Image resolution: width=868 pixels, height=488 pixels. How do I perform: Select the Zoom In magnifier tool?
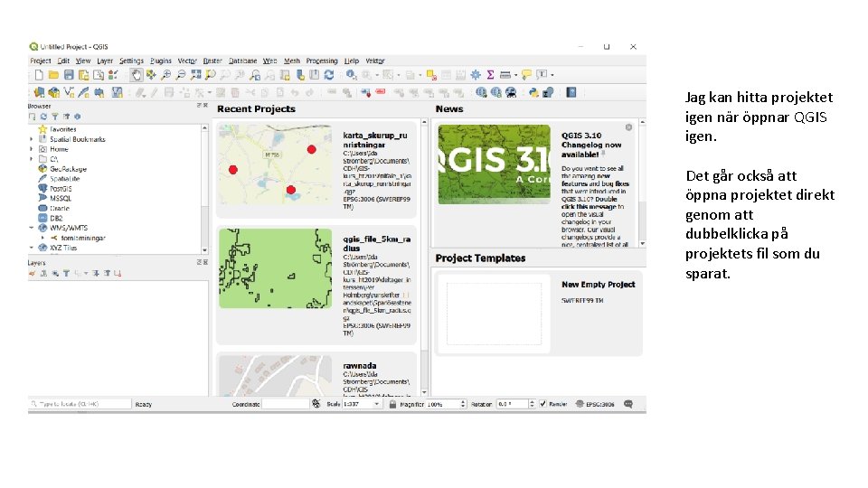165,75
